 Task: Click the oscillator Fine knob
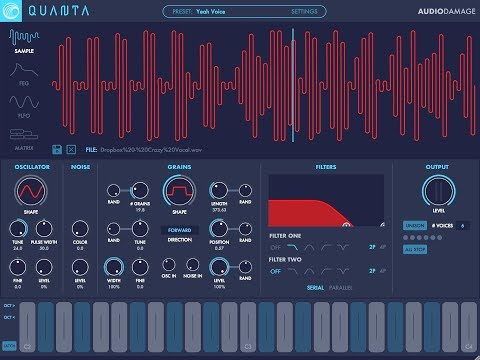pos(18,267)
